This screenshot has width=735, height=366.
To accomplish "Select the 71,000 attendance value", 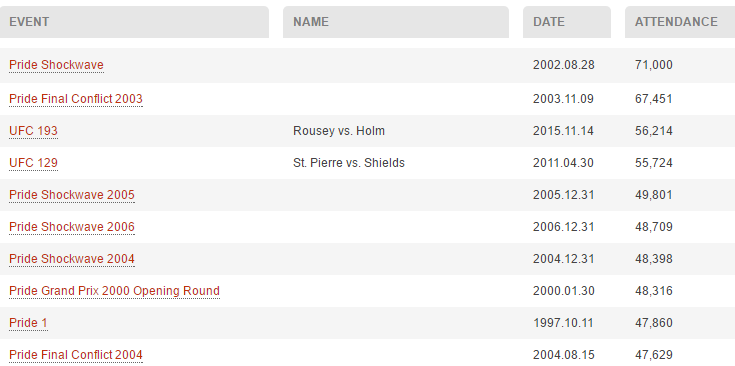I will (653, 65).
